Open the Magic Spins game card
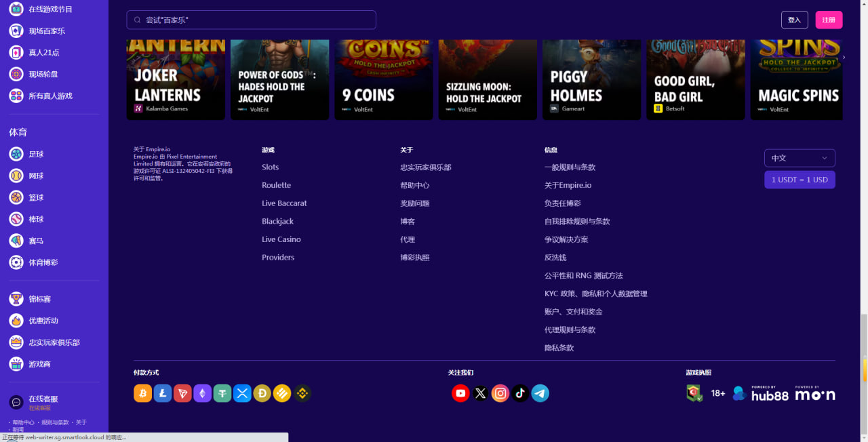The width and height of the screenshot is (868, 442). (x=797, y=79)
